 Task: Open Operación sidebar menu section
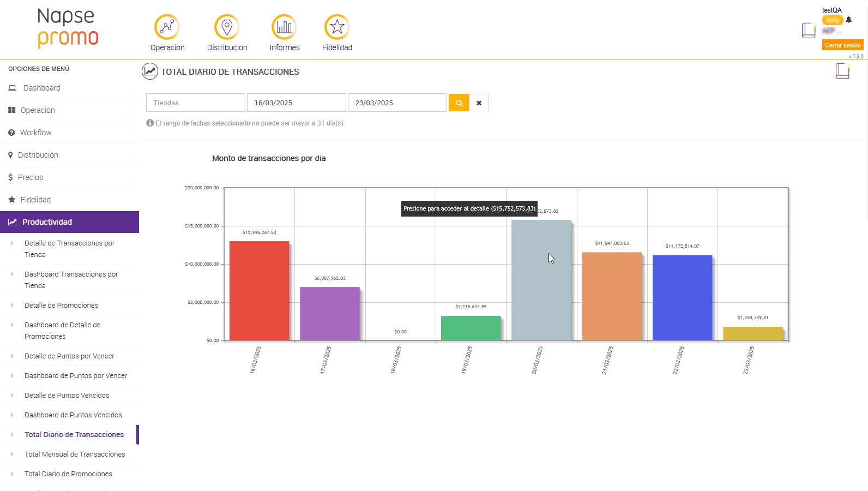[x=69, y=110]
